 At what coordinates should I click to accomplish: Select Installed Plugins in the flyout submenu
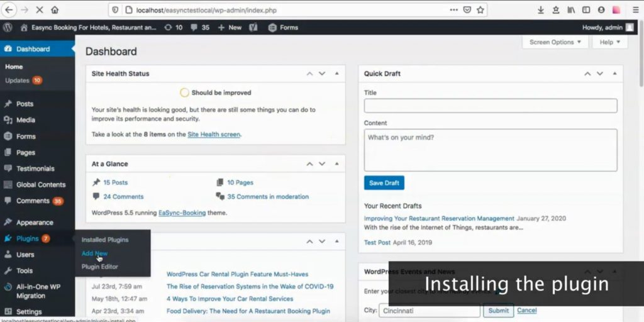[x=105, y=240]
